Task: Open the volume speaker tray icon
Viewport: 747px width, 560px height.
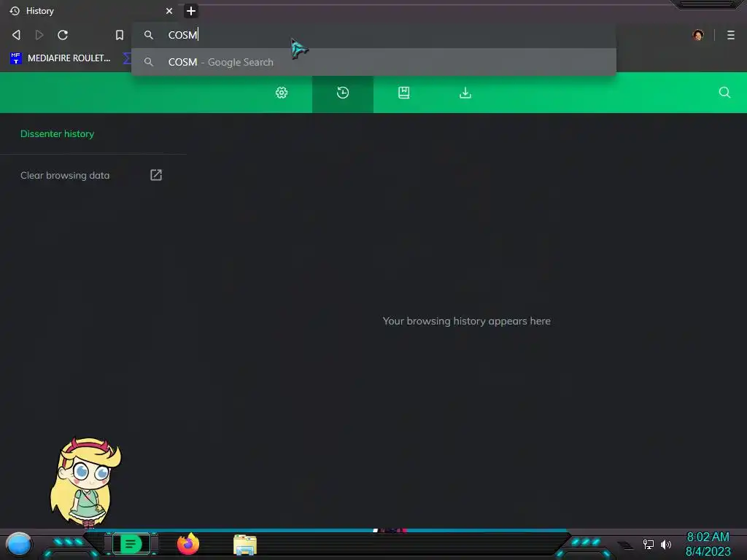Action: tap(666, 544)
